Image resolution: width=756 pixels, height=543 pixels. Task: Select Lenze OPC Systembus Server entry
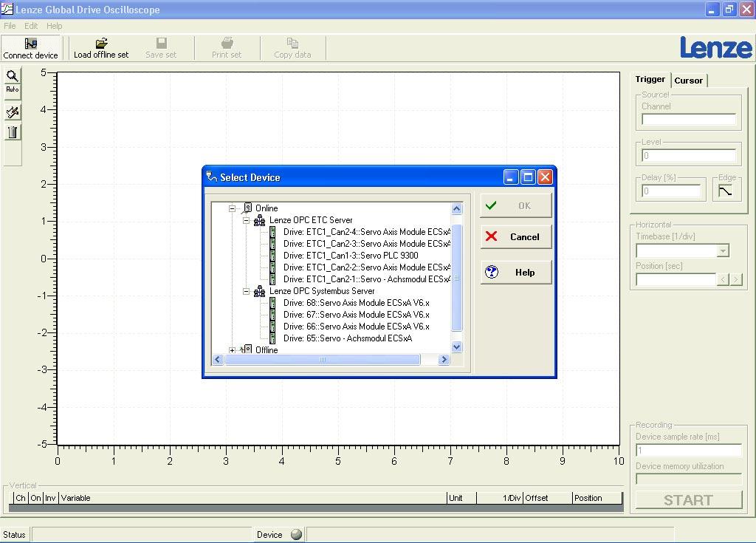(x=322, y=291)
